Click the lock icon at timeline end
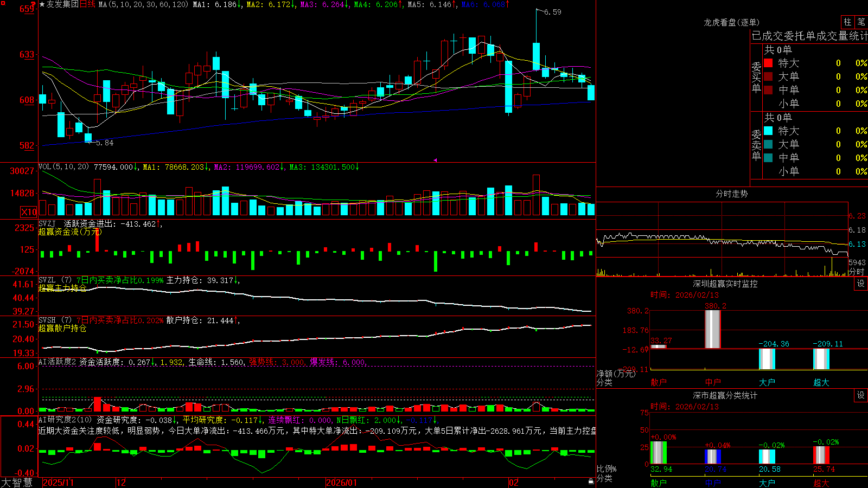868x488 pixels. [591, 481]
